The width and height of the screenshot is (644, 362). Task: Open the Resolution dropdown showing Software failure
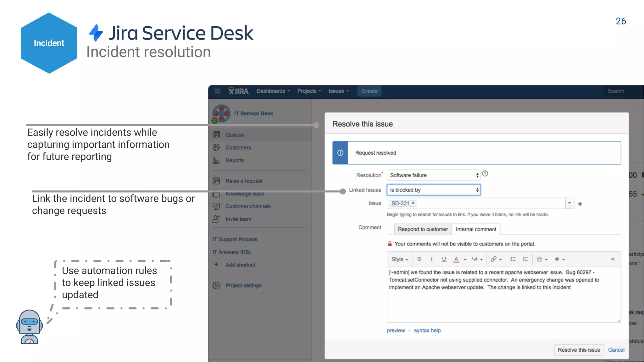[433, 175]
